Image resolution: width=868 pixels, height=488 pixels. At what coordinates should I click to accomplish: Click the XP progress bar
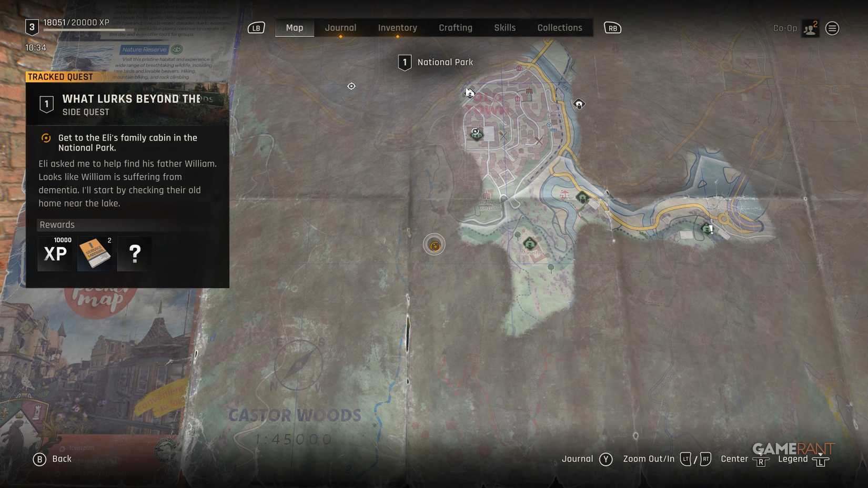(x=84, y=30)
